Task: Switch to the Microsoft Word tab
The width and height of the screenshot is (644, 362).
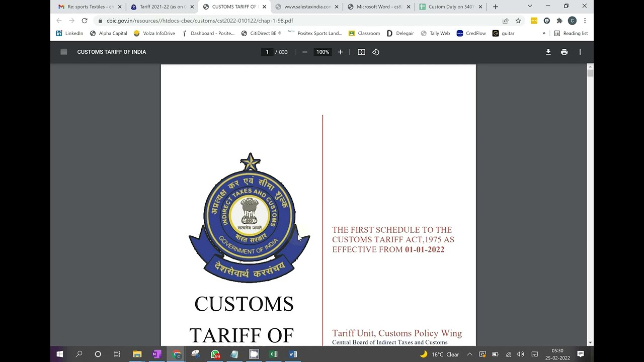Action: [379, 7]
